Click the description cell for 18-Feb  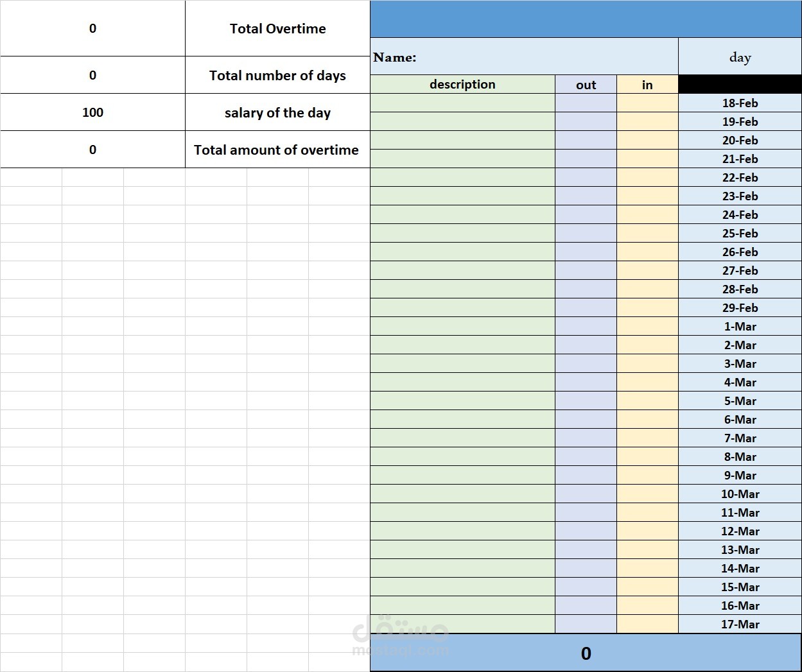[462, 103]
